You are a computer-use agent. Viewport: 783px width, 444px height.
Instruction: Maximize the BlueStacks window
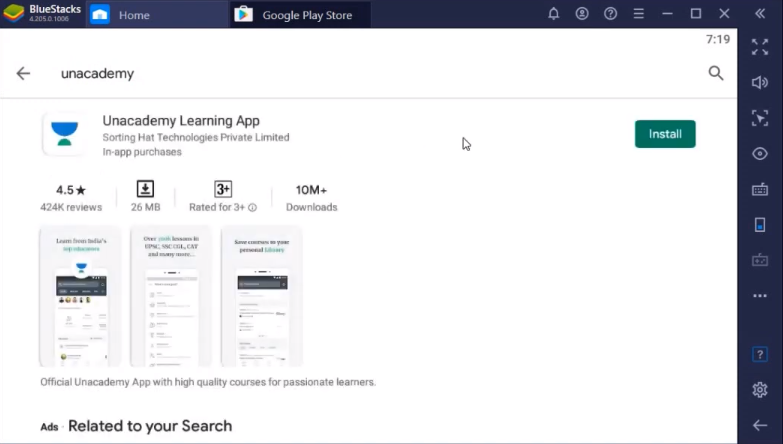coord(696,14)
